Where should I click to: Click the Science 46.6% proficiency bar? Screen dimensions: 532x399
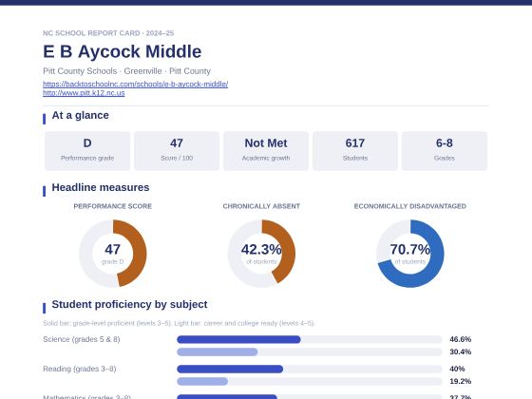(x=310, y=339)
